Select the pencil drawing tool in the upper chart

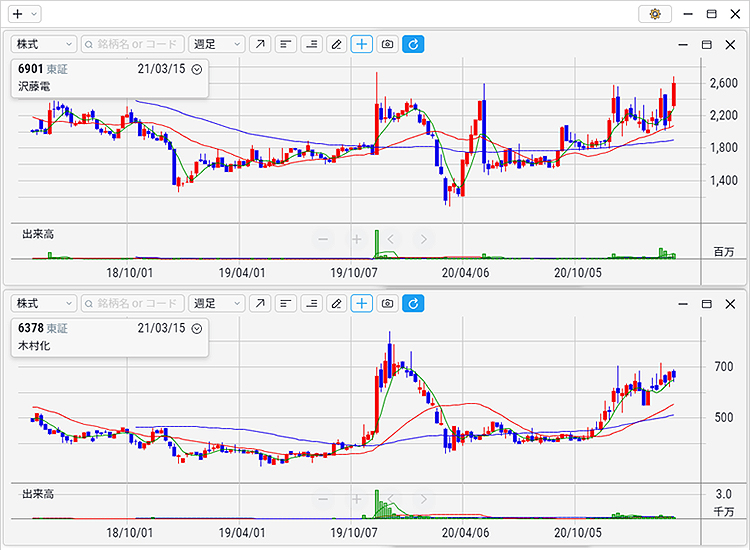click(337, 44)
